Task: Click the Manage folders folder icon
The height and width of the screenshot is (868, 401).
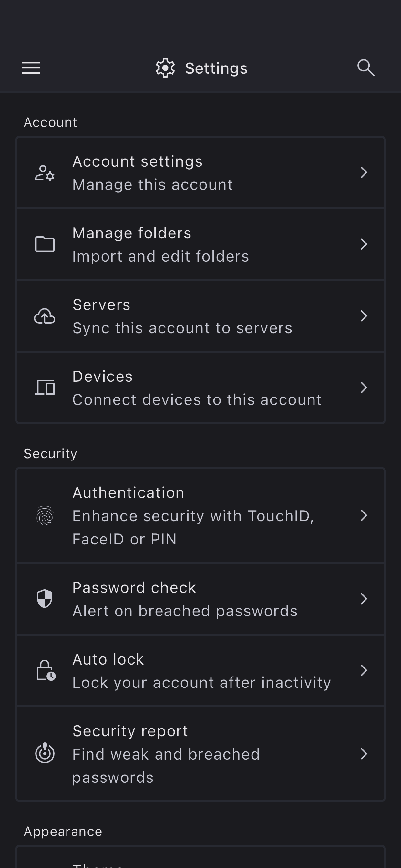Action: (x=45, y=244)
